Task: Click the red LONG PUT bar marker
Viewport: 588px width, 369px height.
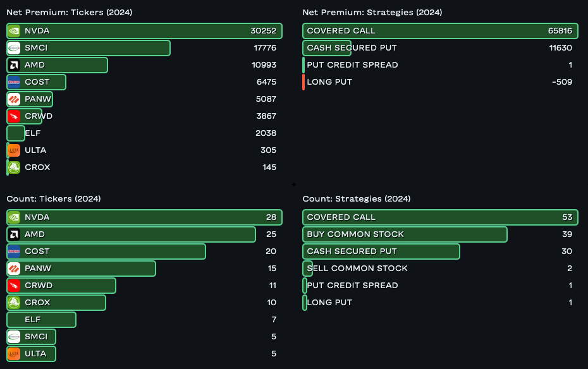Action: pos(303,82)
